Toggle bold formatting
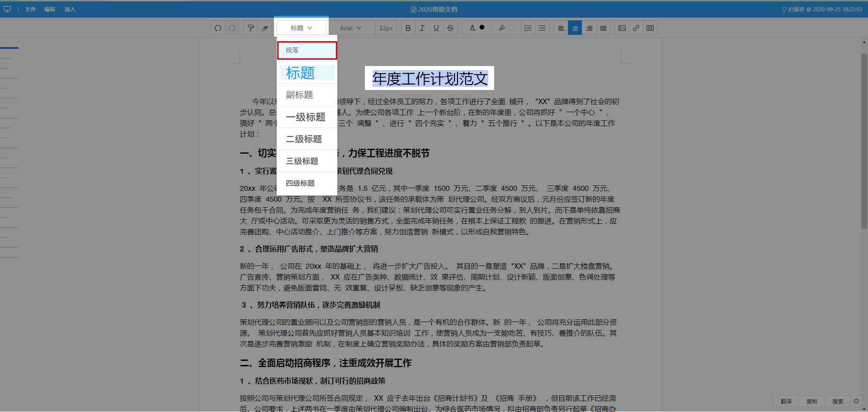This screenshot has height=412, width=868. [408, 28]
